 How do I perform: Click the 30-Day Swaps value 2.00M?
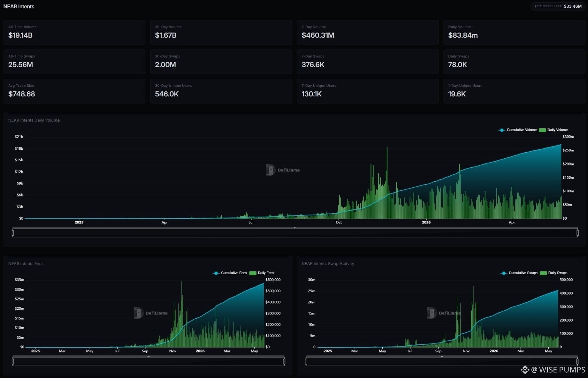tap(165, 64)
